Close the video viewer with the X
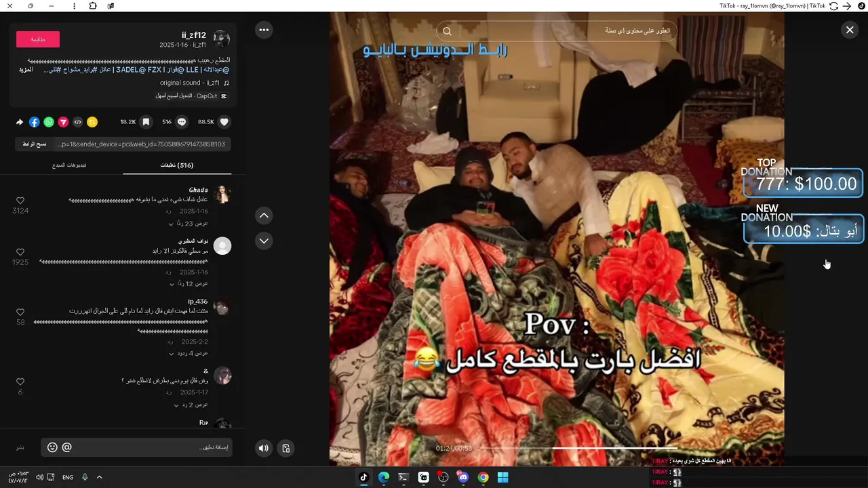 pos(850,30)
